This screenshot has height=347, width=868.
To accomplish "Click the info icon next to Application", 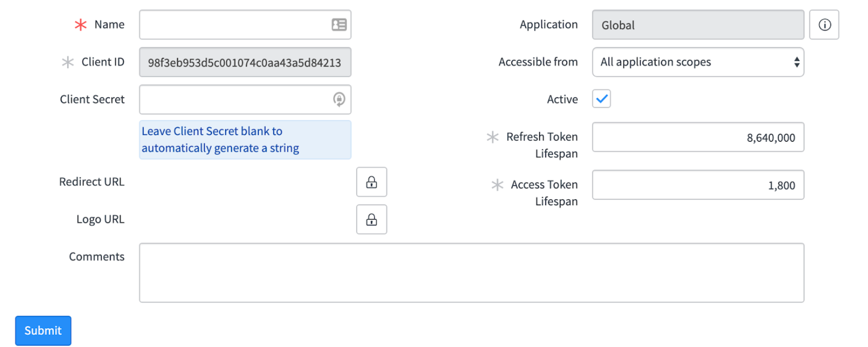I will pos(824,25).
